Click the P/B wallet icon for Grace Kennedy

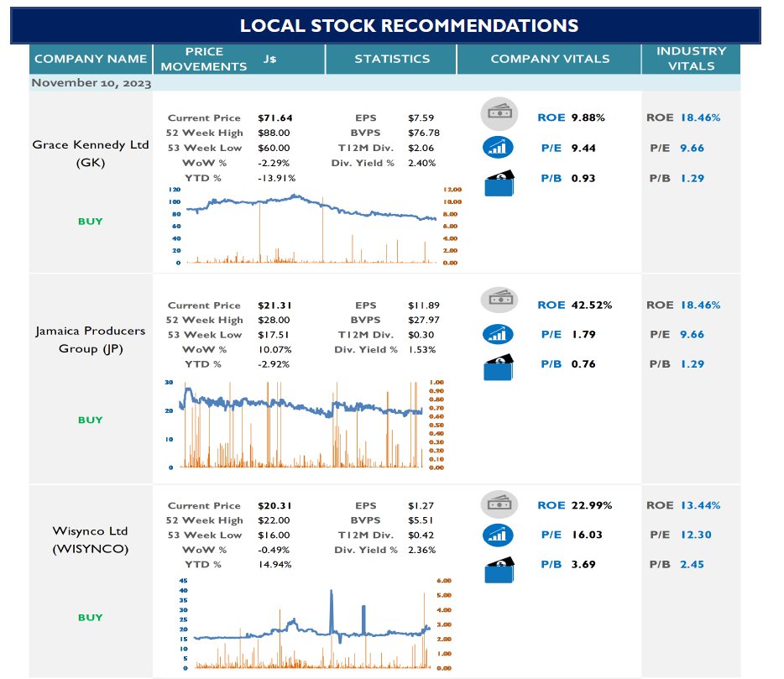(499, 183)
